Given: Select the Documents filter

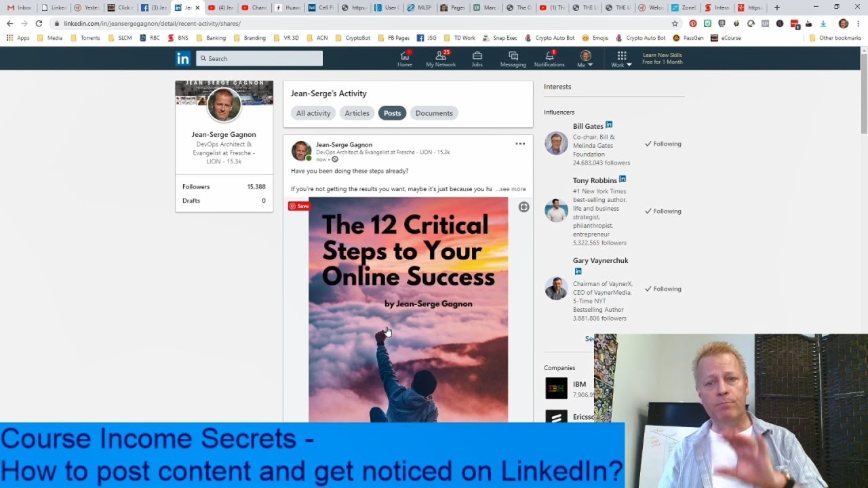Looking at the screenshot, I should click(x=434, y=113).
